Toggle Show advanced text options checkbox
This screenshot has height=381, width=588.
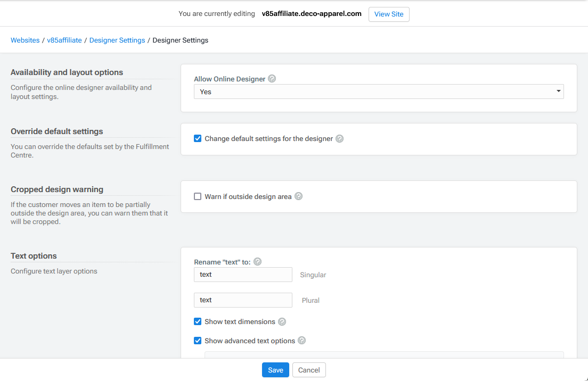pos(198,341)
